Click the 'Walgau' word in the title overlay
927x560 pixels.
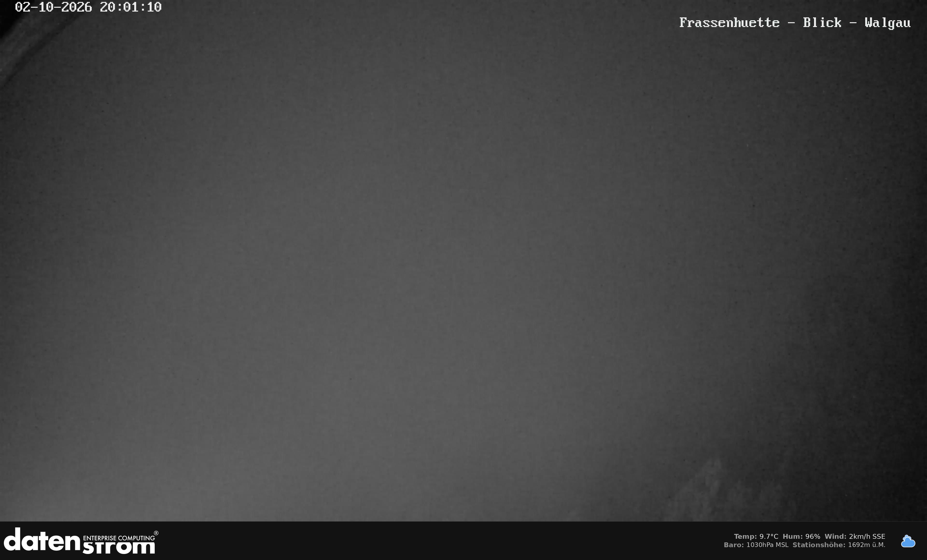[887, 23]
